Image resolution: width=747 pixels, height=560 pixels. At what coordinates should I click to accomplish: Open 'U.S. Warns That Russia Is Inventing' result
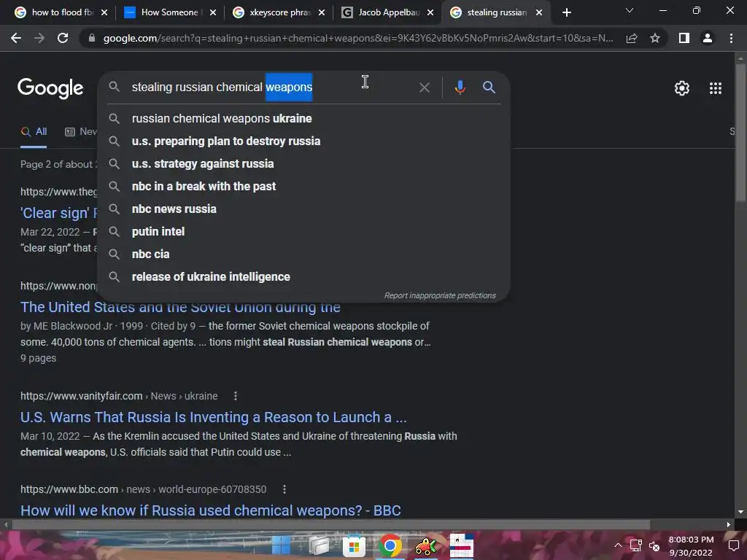click(x=214, y=417)
